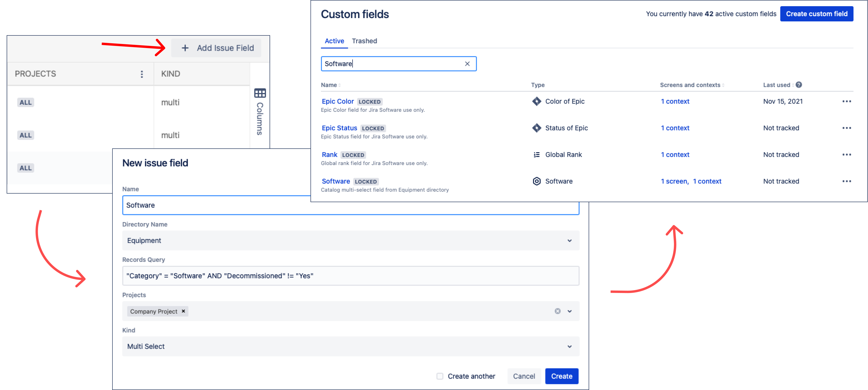Remove Company Project tag
This screenshot has height=390, width=868.
pyautogui.click(x=183, y=311)
